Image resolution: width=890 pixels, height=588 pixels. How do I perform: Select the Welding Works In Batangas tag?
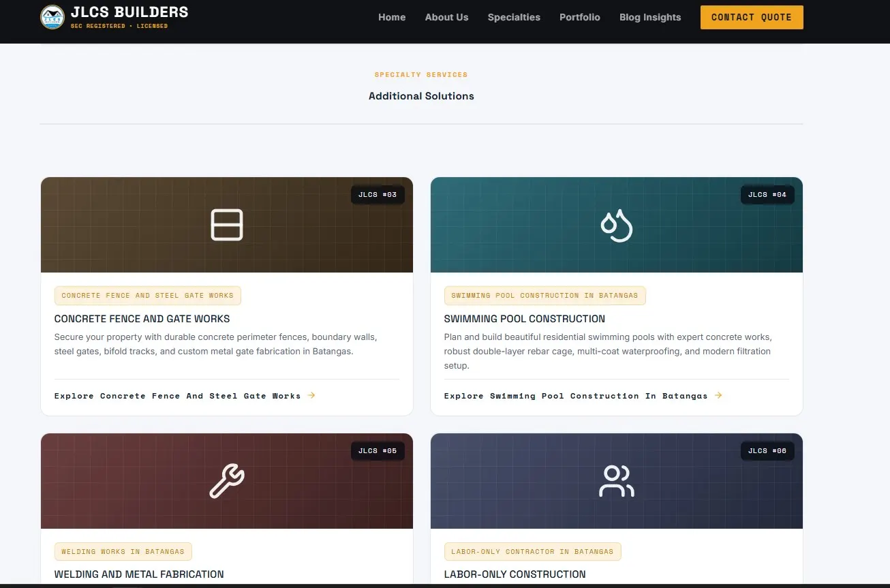point(123,551)
